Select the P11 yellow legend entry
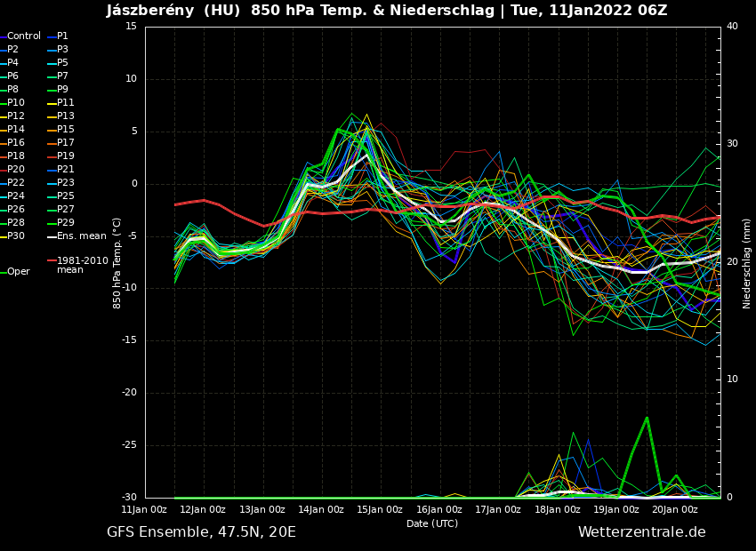This screenshot has width=756, height=551. point(66,103)
